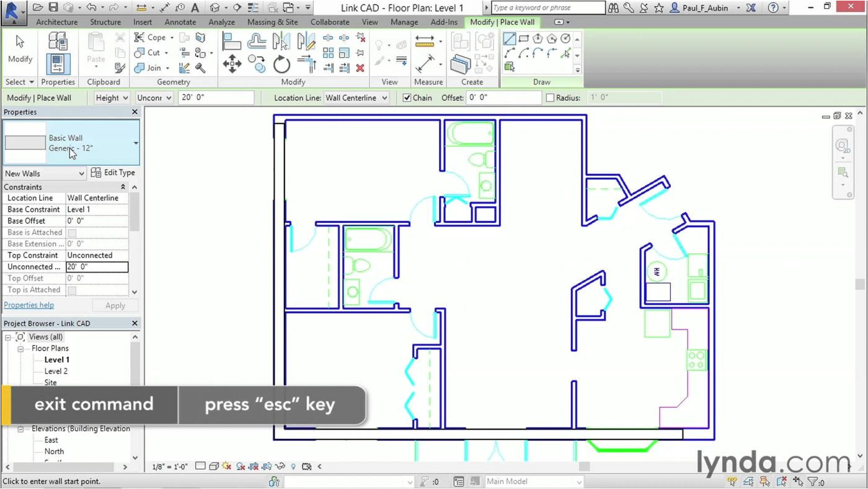Open the Location Line Wall Centerline dropdown

point(384,98)
